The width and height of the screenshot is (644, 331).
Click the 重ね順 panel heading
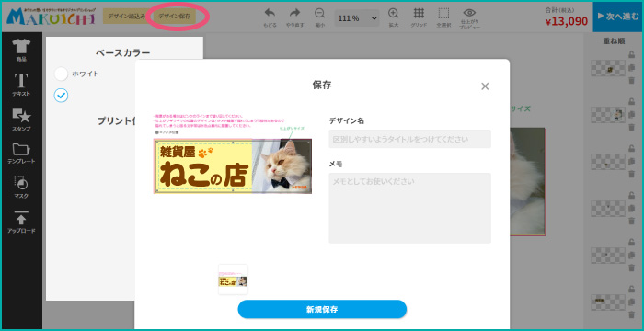(x=614, y=40)
